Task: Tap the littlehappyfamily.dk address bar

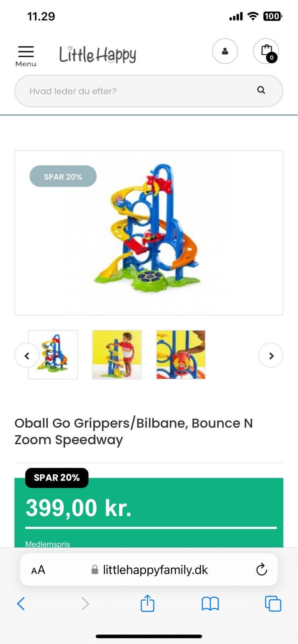Action: tap(155, 570)
